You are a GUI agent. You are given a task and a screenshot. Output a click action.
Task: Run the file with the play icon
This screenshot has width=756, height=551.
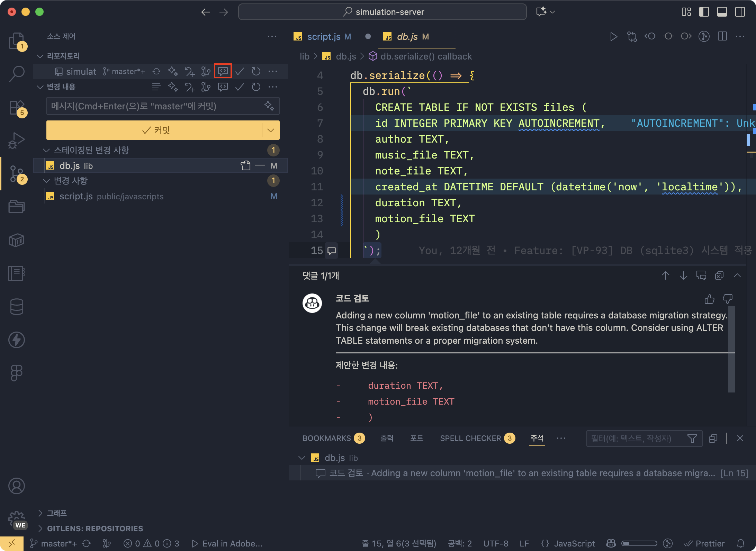tap(613, 36)
